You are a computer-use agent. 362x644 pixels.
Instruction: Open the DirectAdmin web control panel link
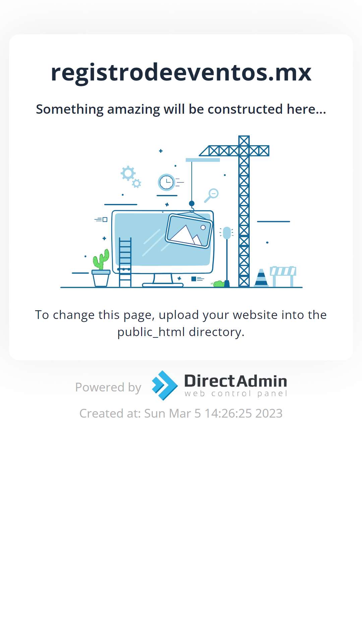pos(220,385)
